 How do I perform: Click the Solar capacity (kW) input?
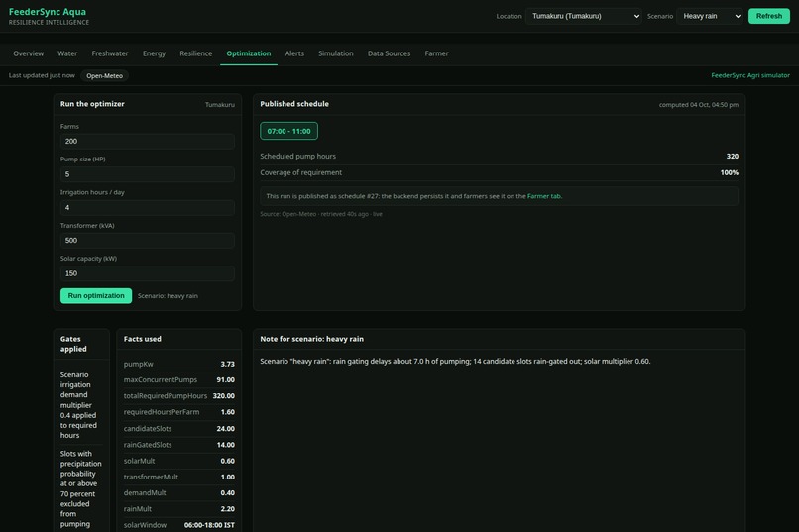point(148,273)
